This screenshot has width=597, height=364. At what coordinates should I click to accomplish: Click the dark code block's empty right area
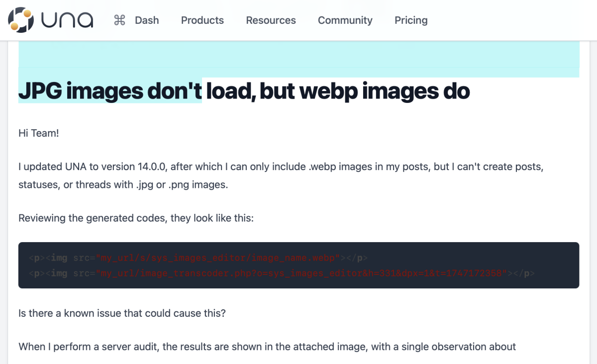pyautogui.click(x=557, y=259)
